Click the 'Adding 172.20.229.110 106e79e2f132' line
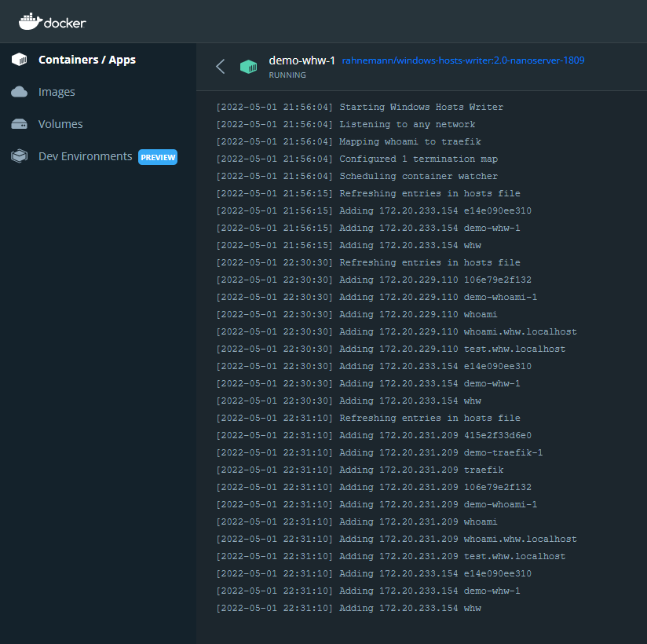 [374, 280]
